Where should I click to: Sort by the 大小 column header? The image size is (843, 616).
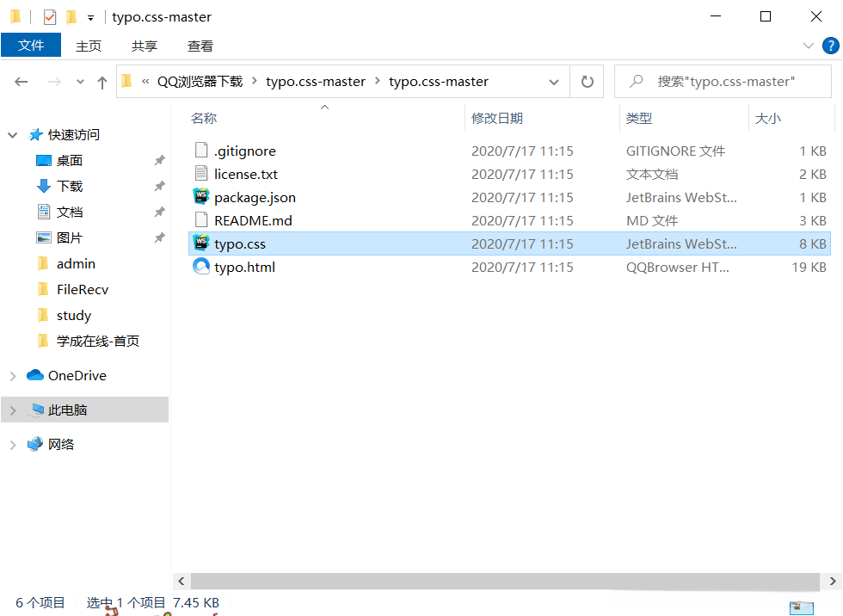[767, 118]
